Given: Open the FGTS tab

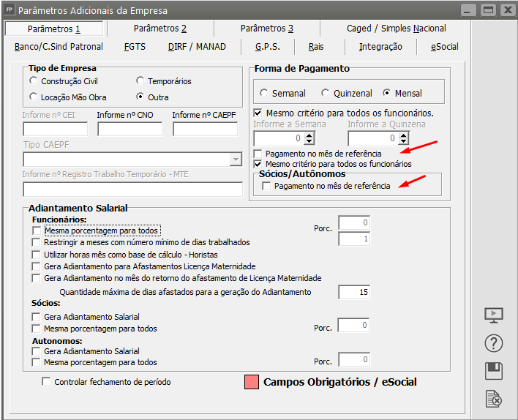Looking at the screenshot, I should tap(135, 46).
